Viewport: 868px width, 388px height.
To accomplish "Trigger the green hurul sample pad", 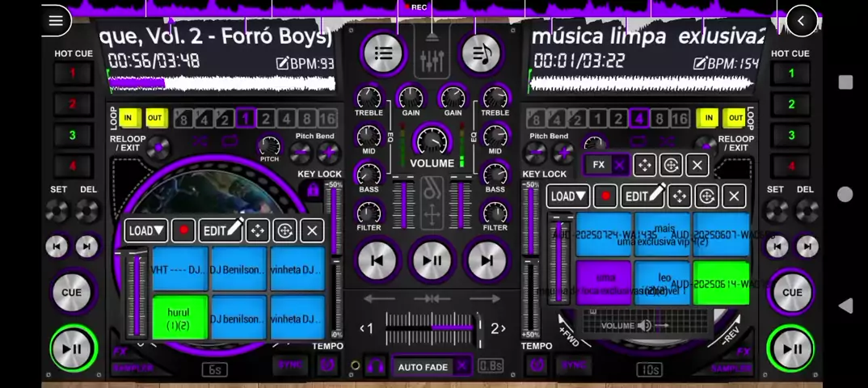I will point(179,318).
